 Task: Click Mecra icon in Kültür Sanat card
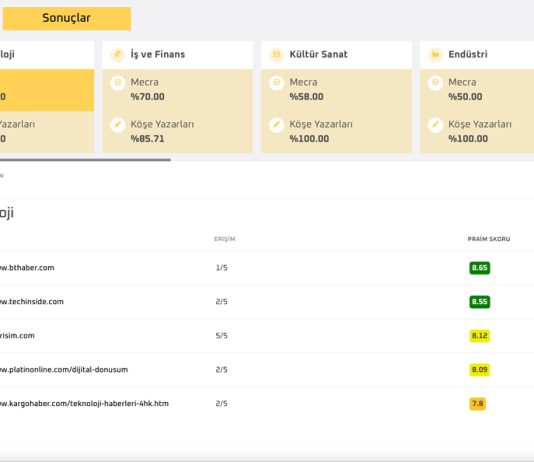277,83
